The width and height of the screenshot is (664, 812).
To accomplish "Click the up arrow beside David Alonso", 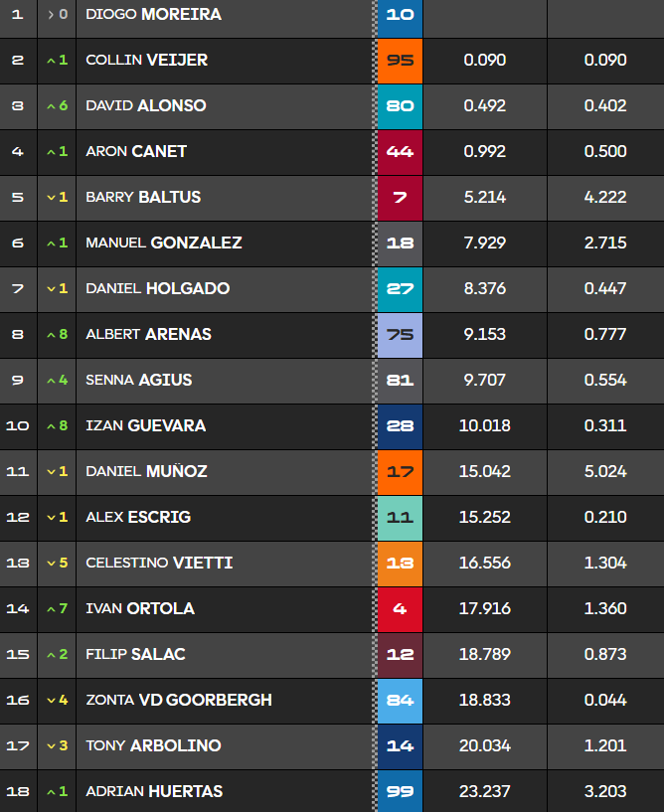I will (x=51, y=106).
